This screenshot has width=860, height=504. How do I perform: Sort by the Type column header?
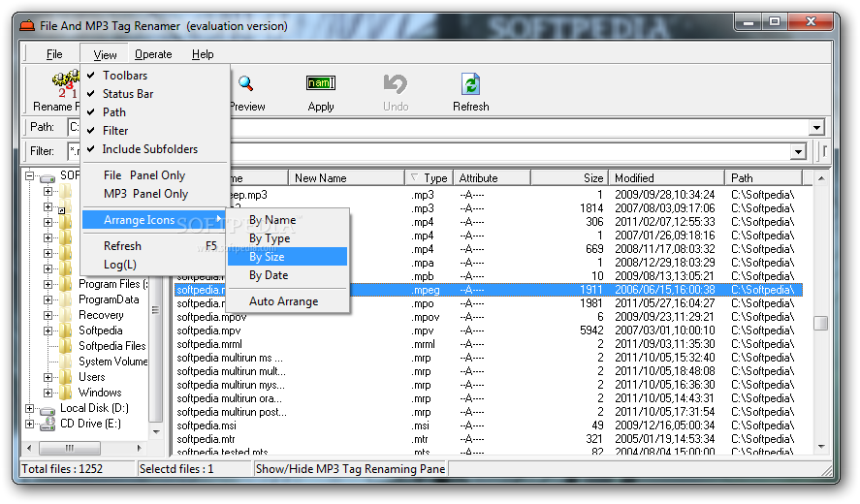tap(429, 178)
